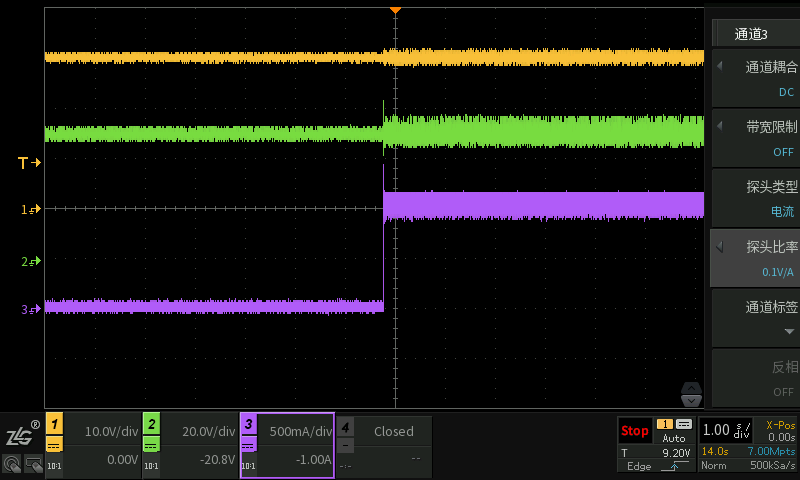Select channel 2 ground level marker
The image size is (800, 480).
tap(31, 262)
